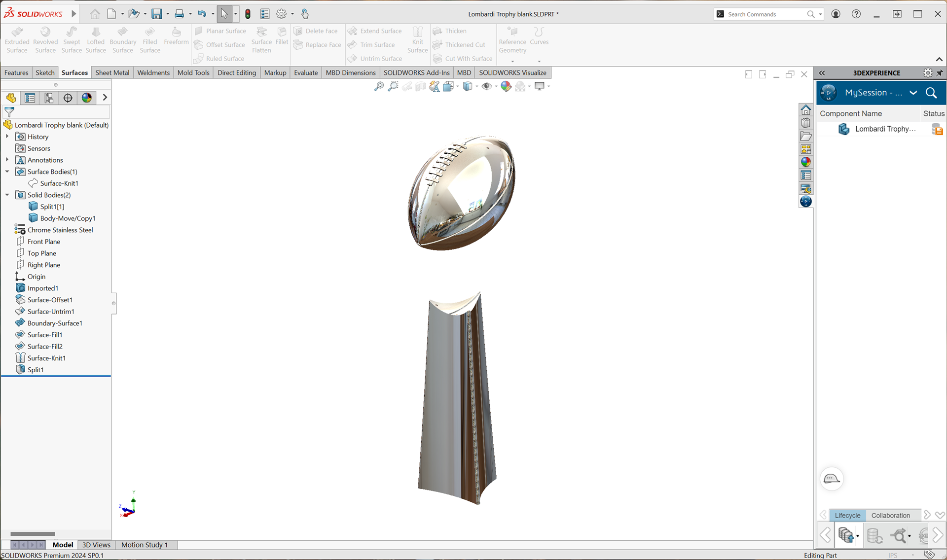Click the Rebuild traffic light icon
Image resolution: width=947 pixels, height=560 pixels.
(x=248, y=14)
